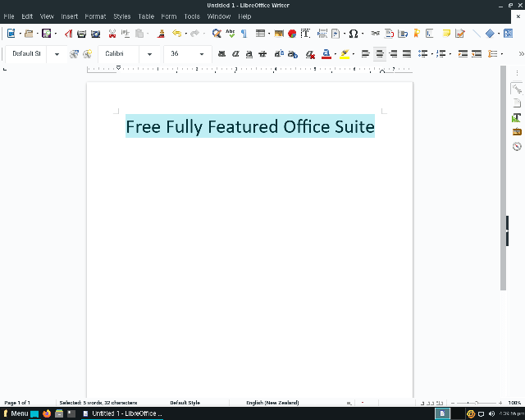This screenshot has width=525, height=420.
Task: Toggle Print Preview
Action: 96,34
